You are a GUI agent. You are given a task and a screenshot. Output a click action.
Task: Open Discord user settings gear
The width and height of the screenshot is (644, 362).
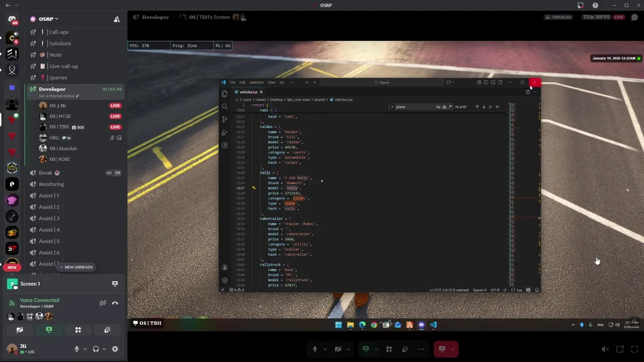tap(115, 349)
